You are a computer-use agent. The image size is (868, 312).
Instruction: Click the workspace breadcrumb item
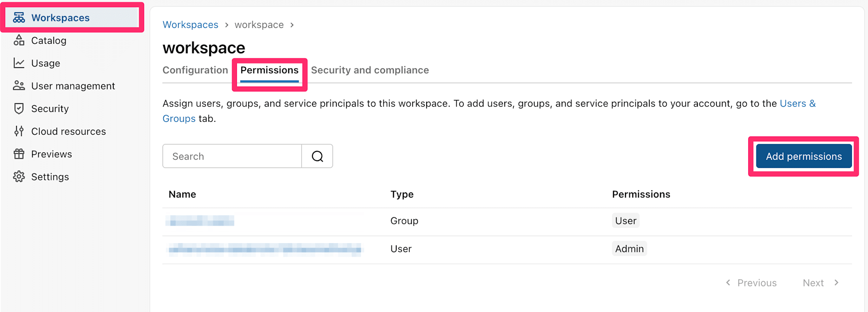(x=259, y=25)
